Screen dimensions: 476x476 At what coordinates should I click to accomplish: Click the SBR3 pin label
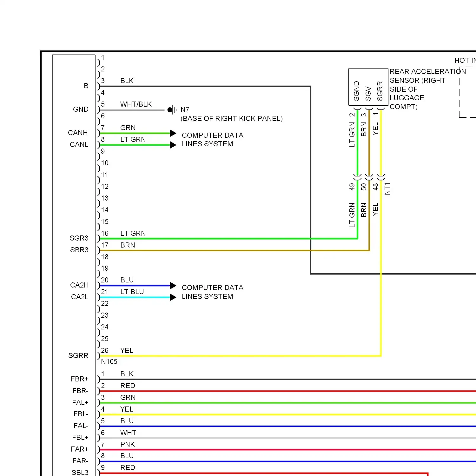point(79,250)
